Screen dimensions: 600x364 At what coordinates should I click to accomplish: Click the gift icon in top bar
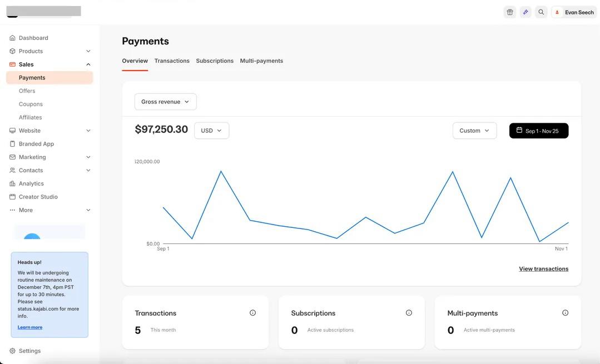point(509,12)
